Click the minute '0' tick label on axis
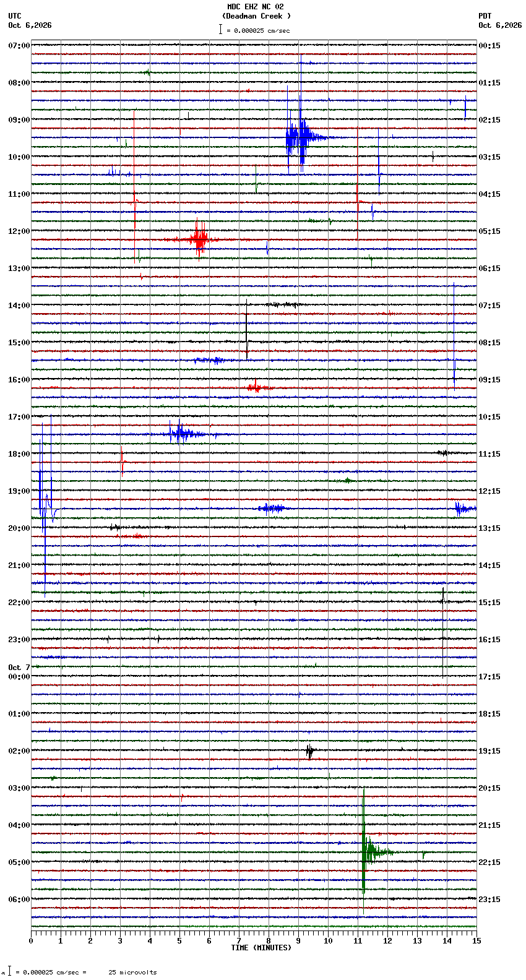Screen dimensions: 526x980 pos(31,941)
